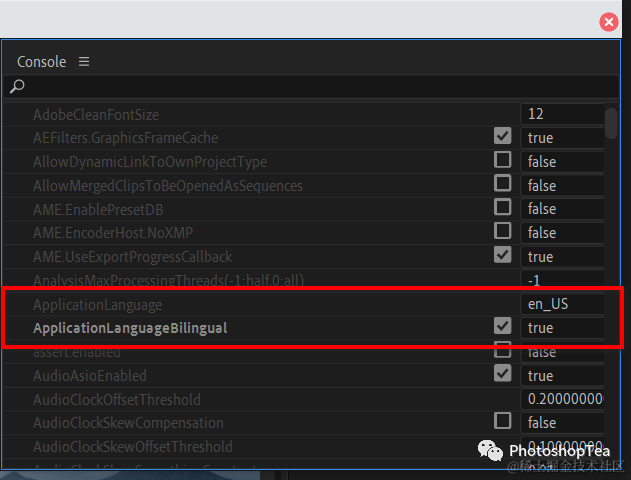Check the AME.EnablePresetDB checkbox
Viewport: 631px width, 480px height.
tap(503, 207)
